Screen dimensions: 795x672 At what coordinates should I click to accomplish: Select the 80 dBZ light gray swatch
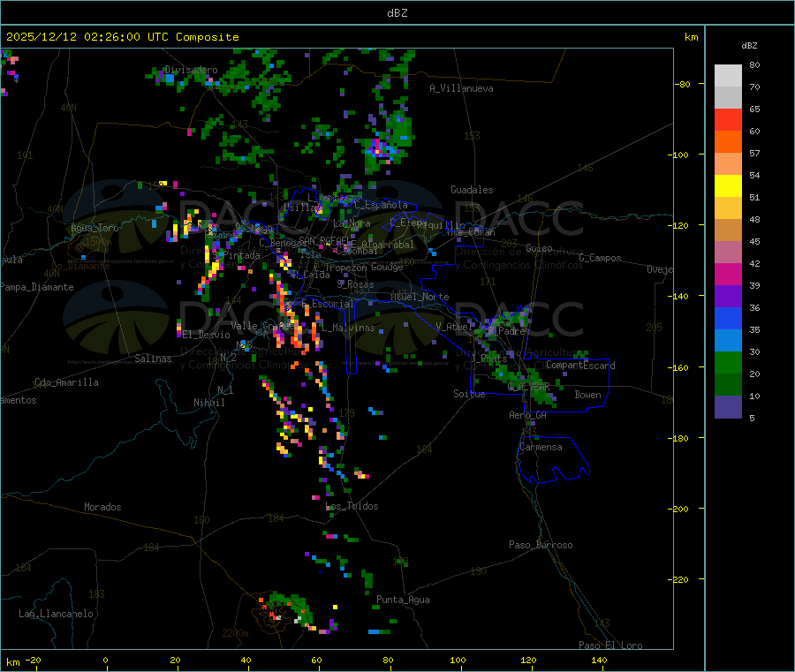pos(728,76)
